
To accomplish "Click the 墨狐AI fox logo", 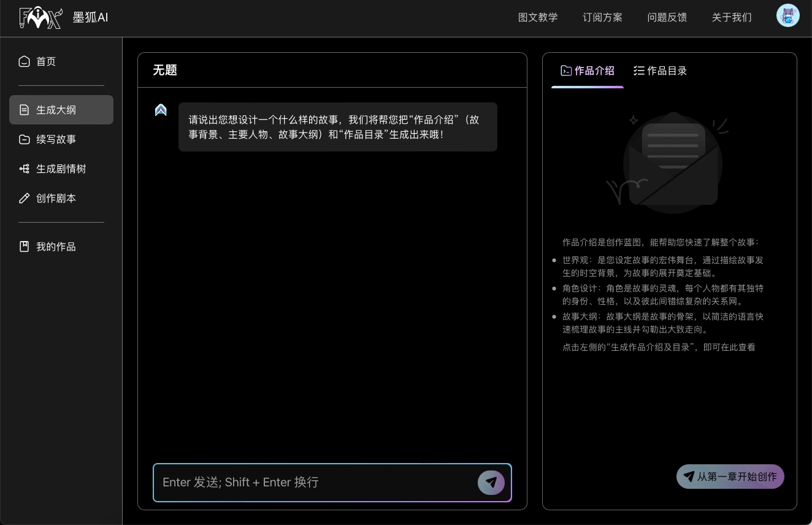I will [x=40, y=18].
